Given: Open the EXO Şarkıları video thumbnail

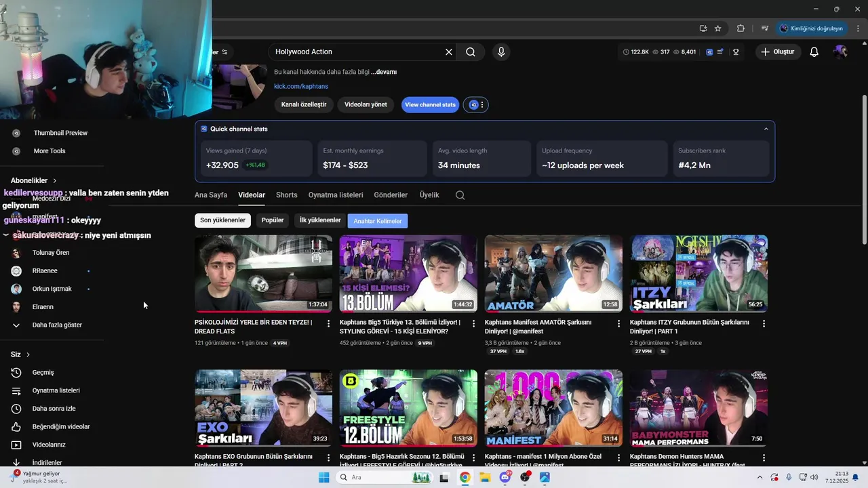Looking at the screenshot, I should pyautogui.click(x=263, y=408).
